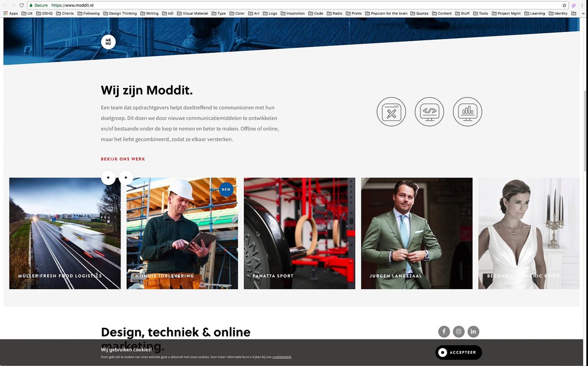Click the Wij zijn Moddit heading
Viewport: 588px width, 366px height.
point(147,90)
